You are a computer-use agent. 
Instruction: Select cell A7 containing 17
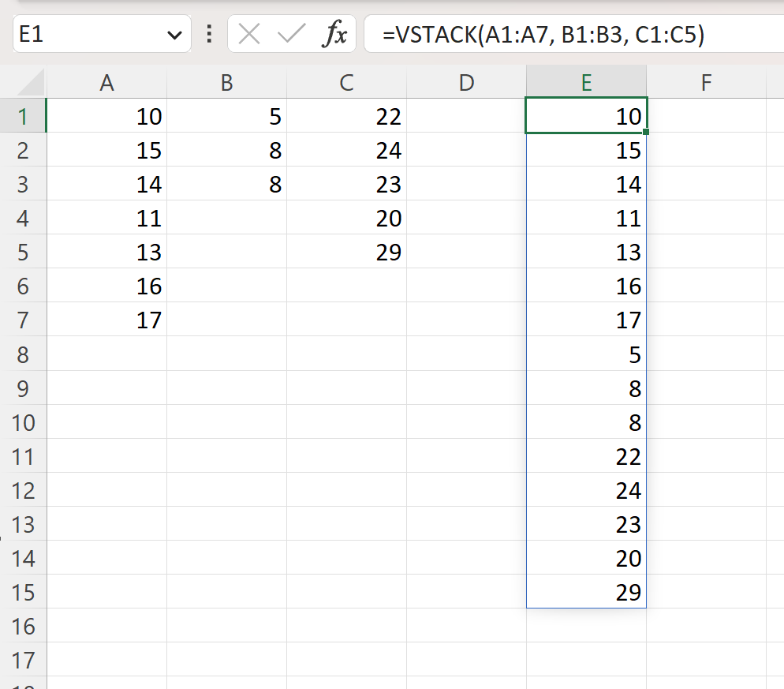pos(106,320)
